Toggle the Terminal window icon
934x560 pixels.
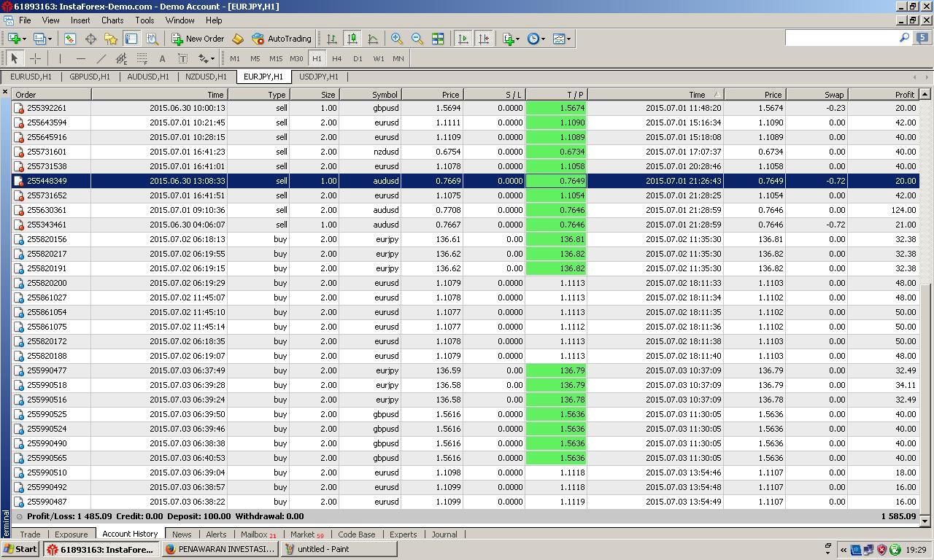coord(131,39)
